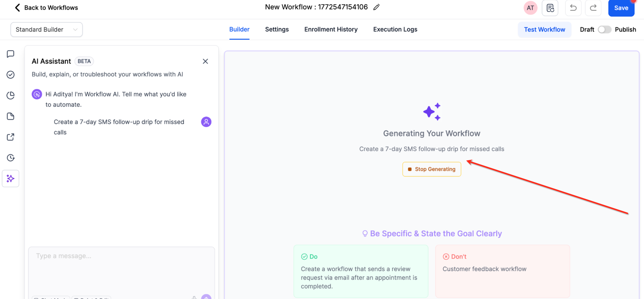Toggle the Draft/Publish switch
The height and width of the screenshot is (299, 644).
point(604,30)
